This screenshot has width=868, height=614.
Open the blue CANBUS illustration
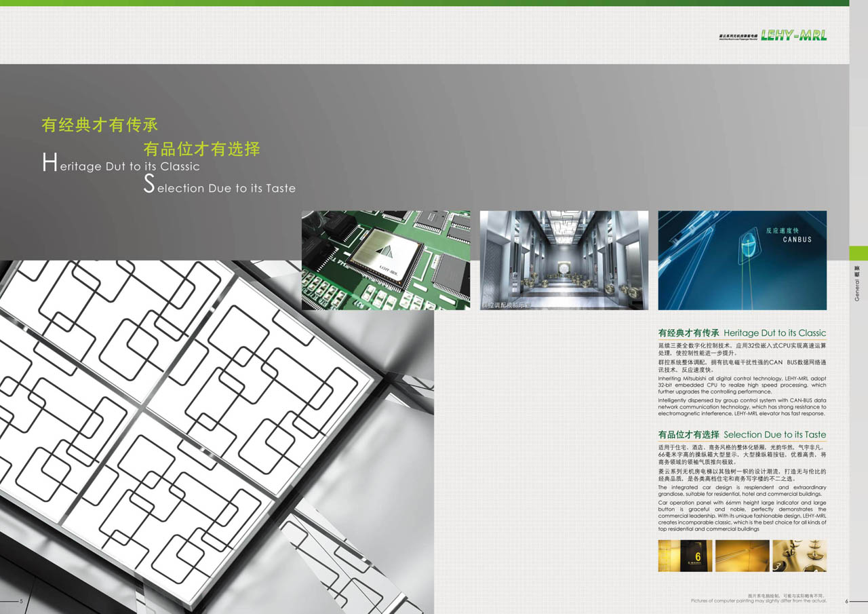pyautogui.click(x=743, y=260)
